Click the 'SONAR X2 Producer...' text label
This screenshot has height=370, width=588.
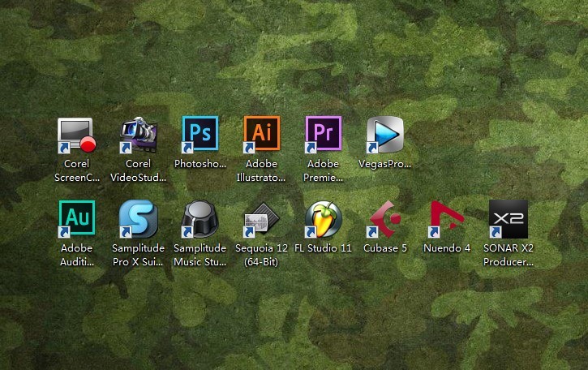[509, 255]
